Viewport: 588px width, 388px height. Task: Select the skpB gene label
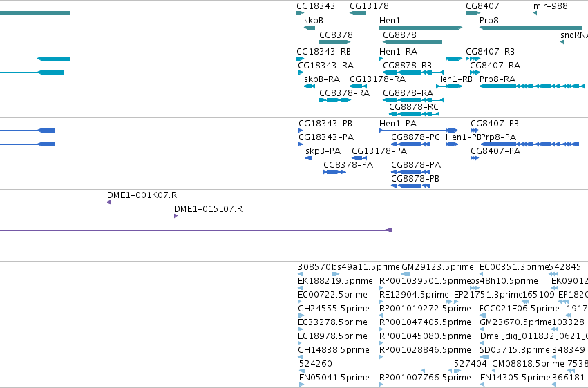(x=314, y=21)
